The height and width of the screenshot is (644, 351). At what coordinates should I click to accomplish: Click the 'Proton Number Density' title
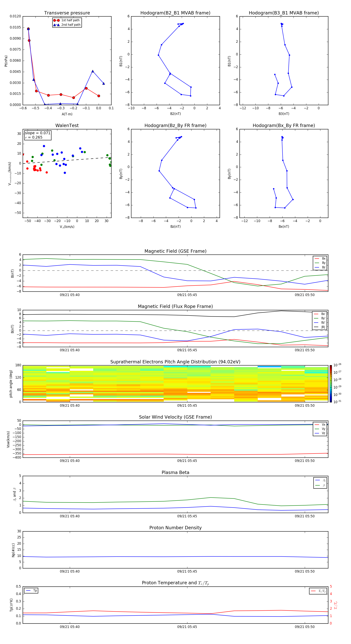[x=175, y=528]
